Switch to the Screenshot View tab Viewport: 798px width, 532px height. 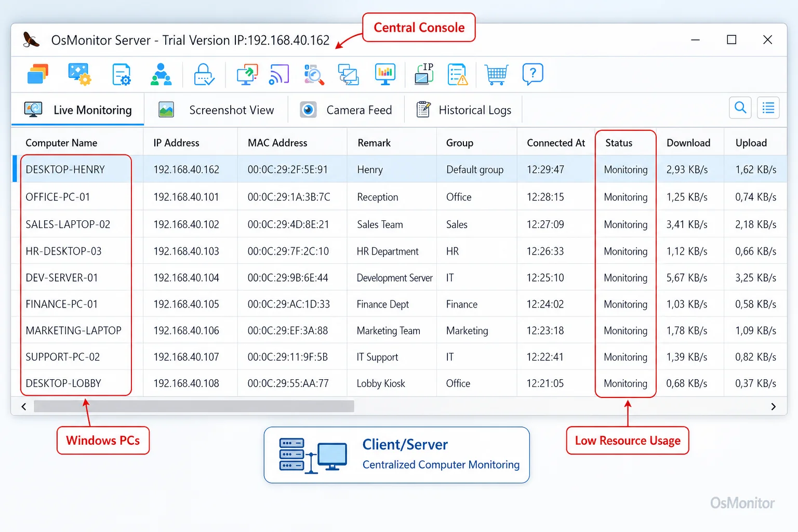pos(216,110)
